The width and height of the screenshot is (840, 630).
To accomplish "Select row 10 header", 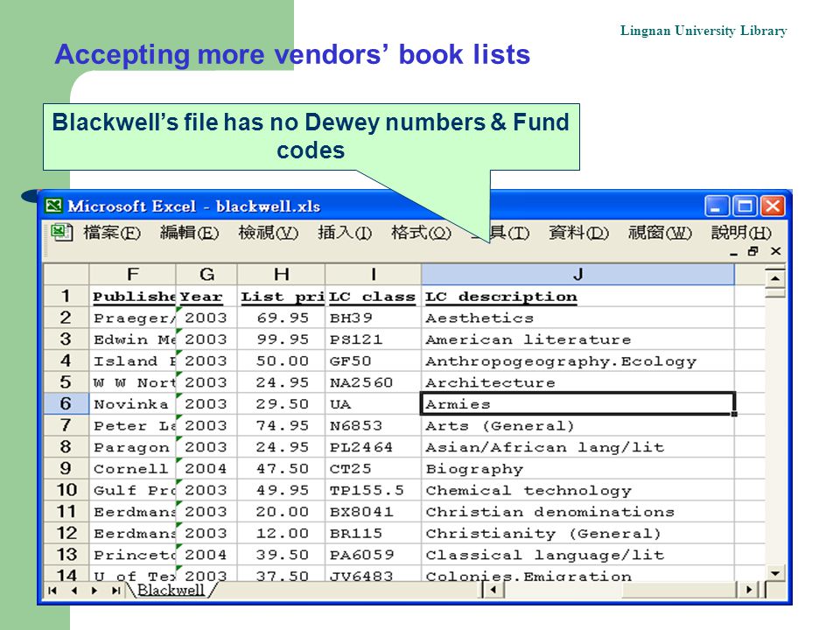I will click(x=66, y=490).
